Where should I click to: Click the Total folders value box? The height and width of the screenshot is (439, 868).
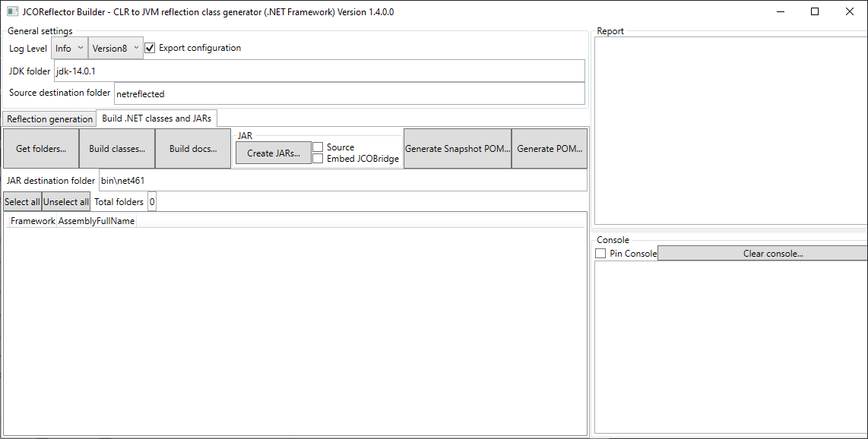[x=152, y=202]
